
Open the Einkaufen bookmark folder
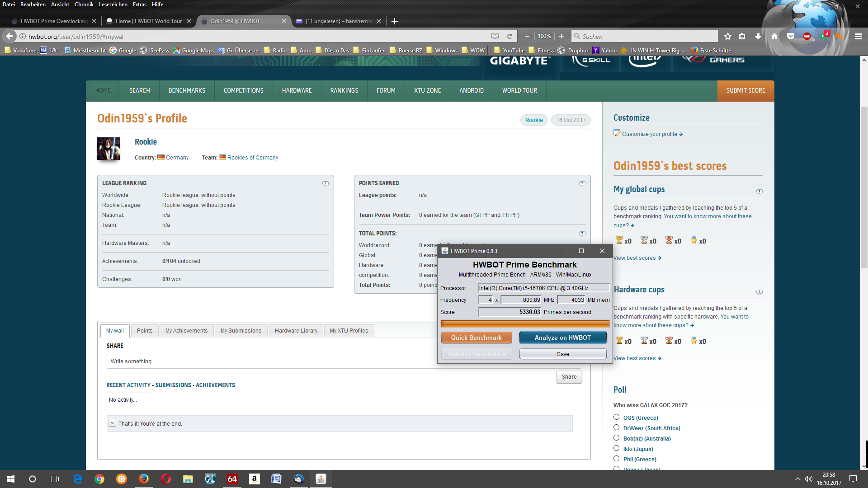point(369,50)
